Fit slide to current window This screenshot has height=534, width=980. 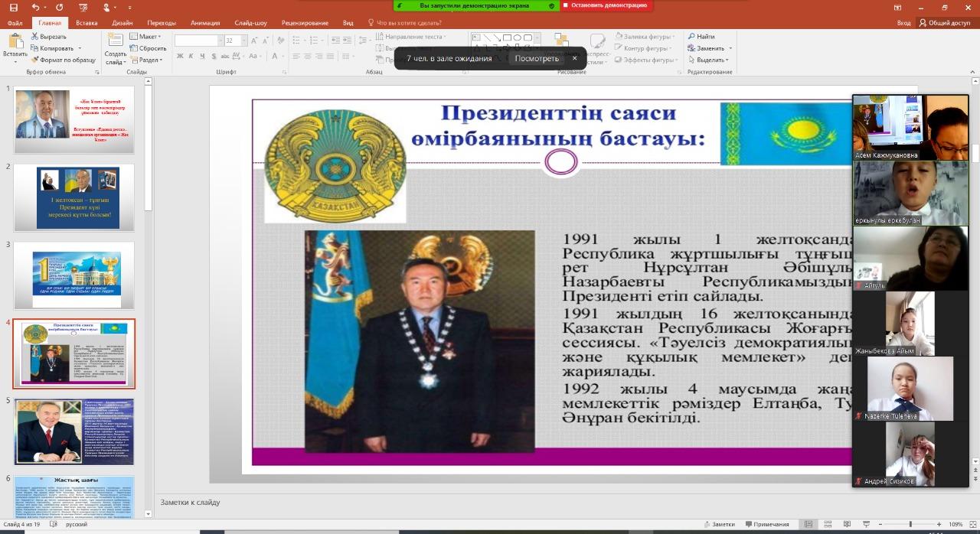tap(972, 524)
